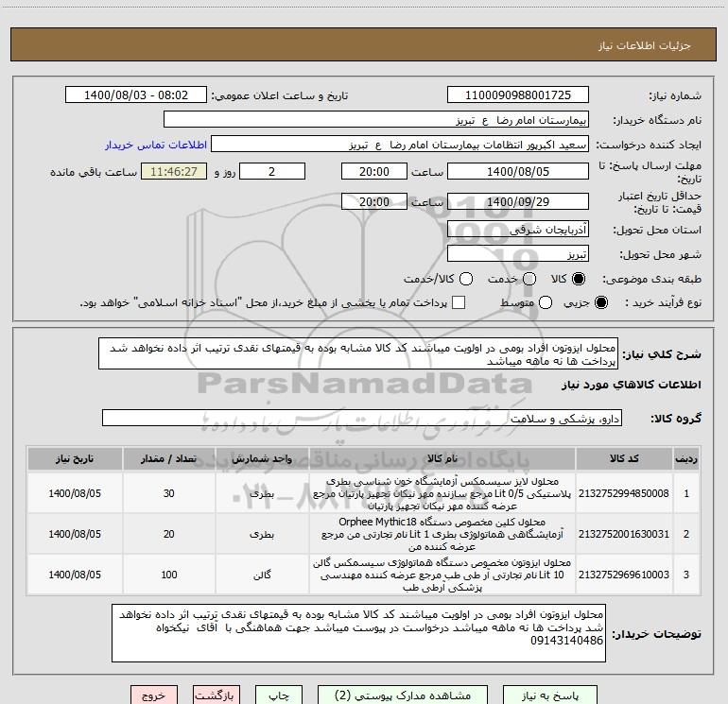This screenshot has width=728, height=704.
Task: Click the request creator field سعید اکبرپور
Action: (x=400, y=145)
